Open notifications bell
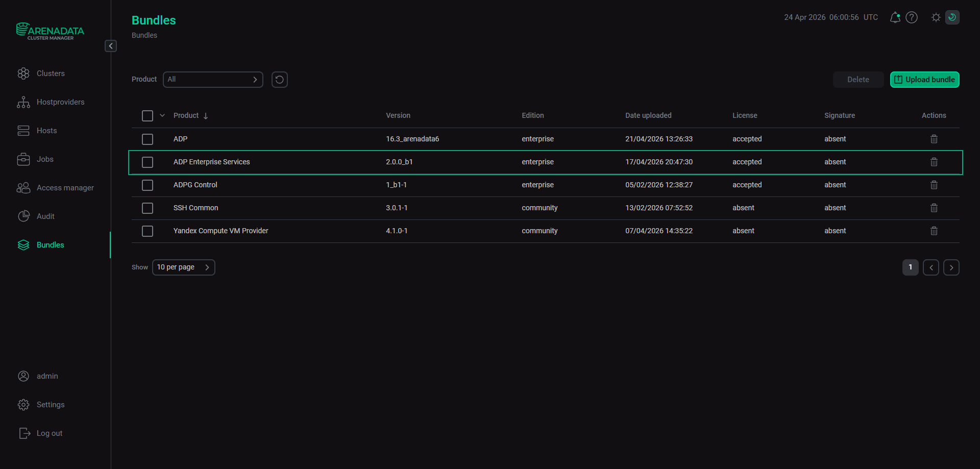Image resolution: width=980 pixels, height=469 pixels. pyautogui.click(x=895, y=17)
